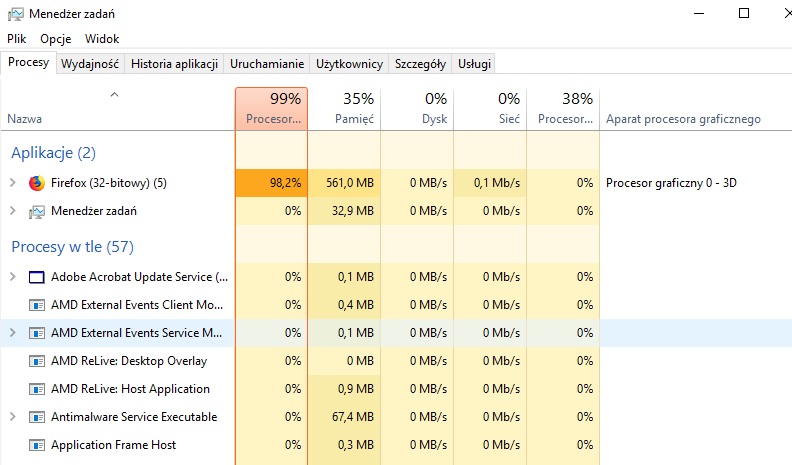This screenshot has height=465, width=792.
Task: Toggle sort order arrow above Nazwa
Action: 115,94
